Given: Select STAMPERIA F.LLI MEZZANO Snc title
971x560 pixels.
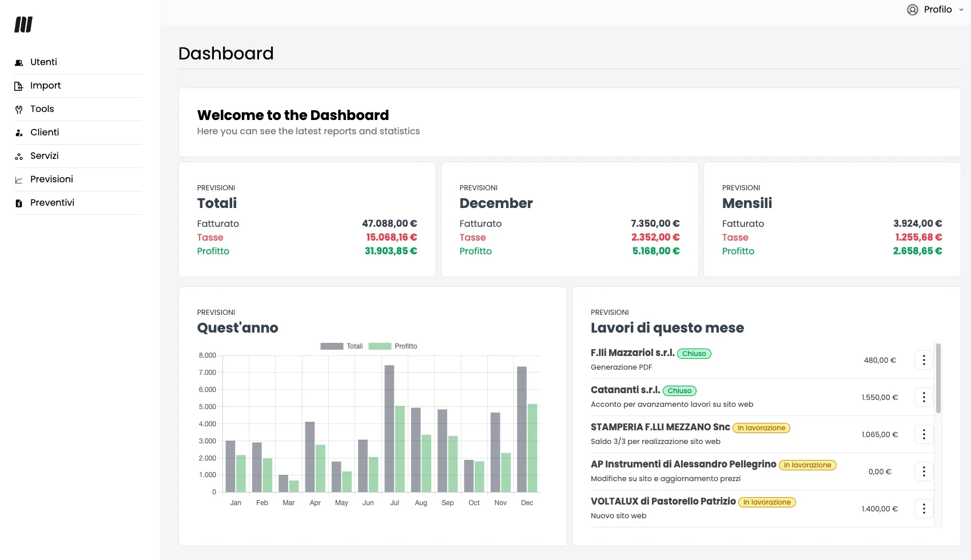Looking at the screenshot, I should click(x=660, y=427).
